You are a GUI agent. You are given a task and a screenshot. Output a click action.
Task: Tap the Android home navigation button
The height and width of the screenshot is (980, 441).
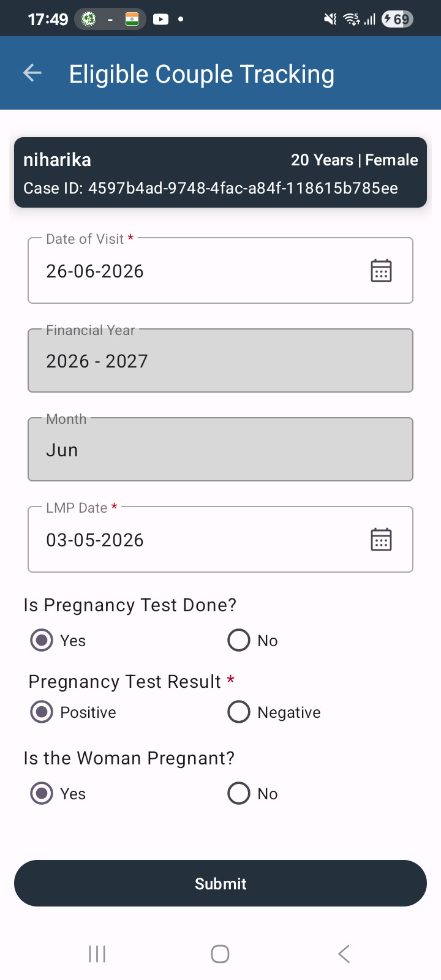pyautogui.click(x=220, y=954)
